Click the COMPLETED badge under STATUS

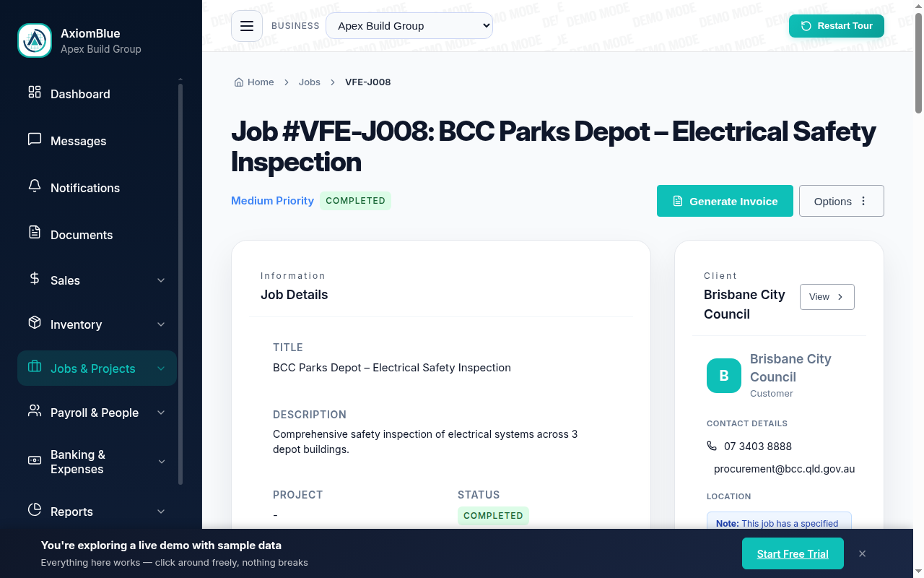493,516
